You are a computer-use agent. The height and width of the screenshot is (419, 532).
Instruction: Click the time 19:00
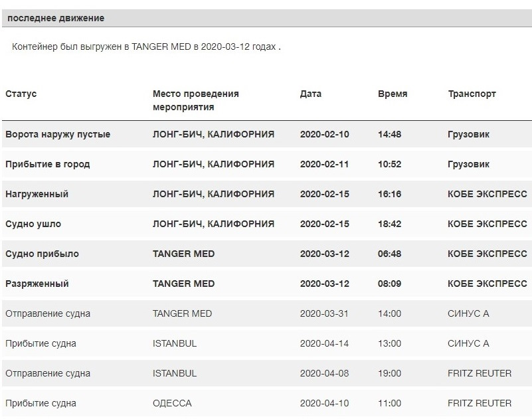pyautogui.click(x=389, y=373)
